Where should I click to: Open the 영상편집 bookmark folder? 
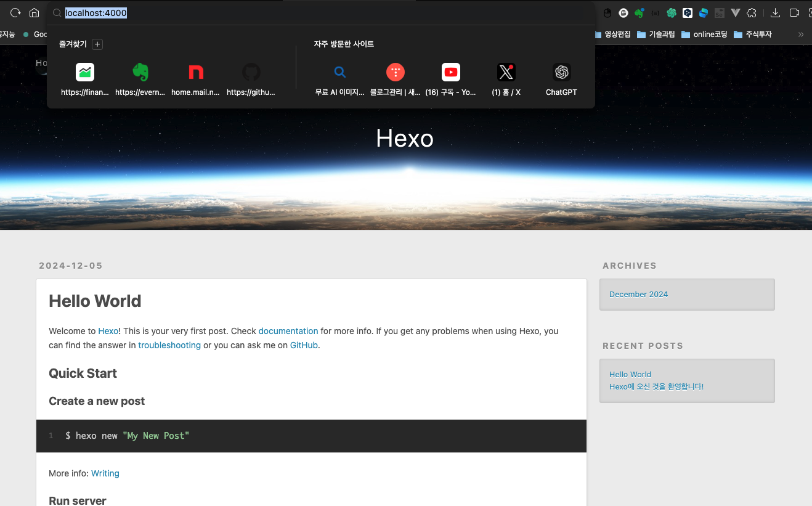612,35
